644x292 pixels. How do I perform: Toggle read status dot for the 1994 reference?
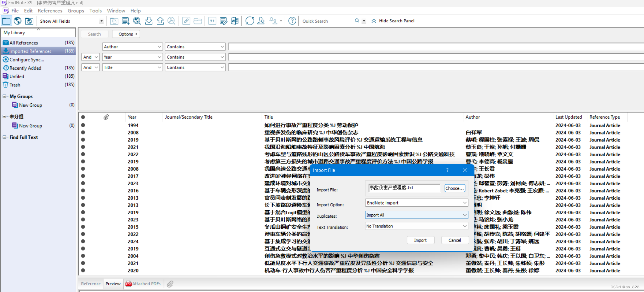pos(83,125)
